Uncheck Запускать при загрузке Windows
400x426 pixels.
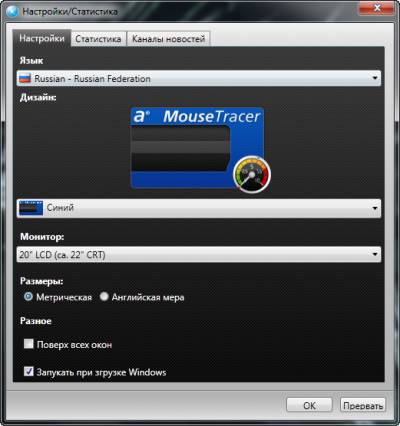click(29, 371)
